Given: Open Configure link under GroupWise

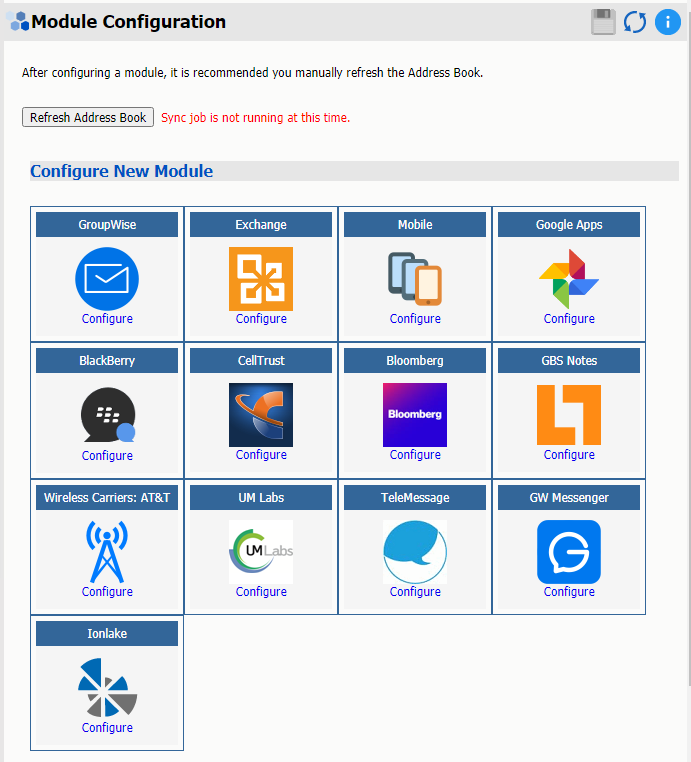Looking at the screenshot, I should (107, 319).
